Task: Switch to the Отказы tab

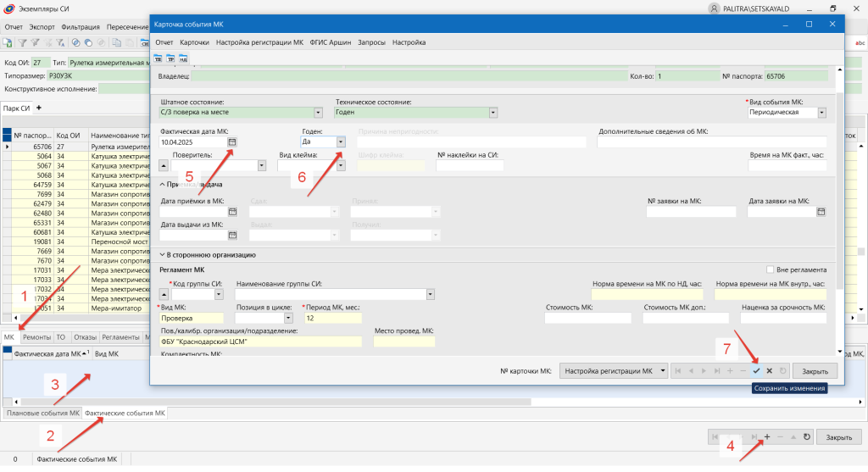Action: click(85, 337)
